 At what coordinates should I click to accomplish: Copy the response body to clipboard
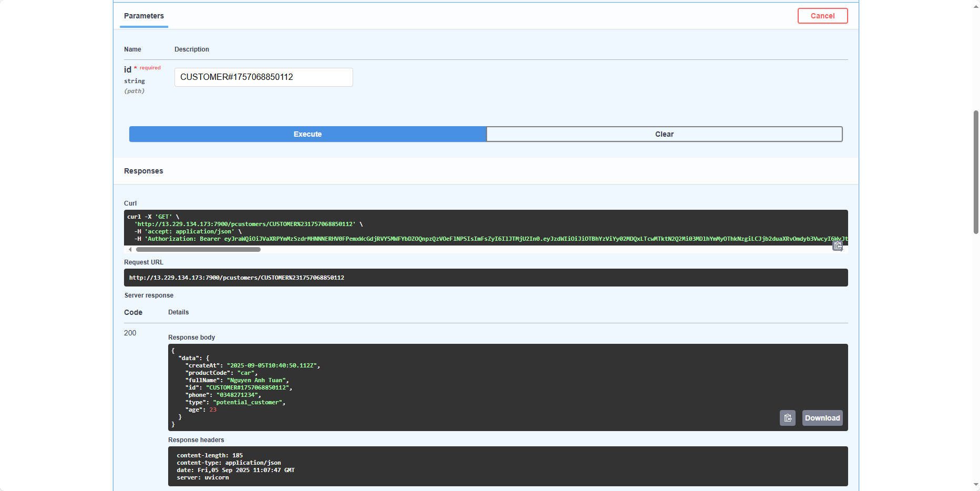click(787, 418)
